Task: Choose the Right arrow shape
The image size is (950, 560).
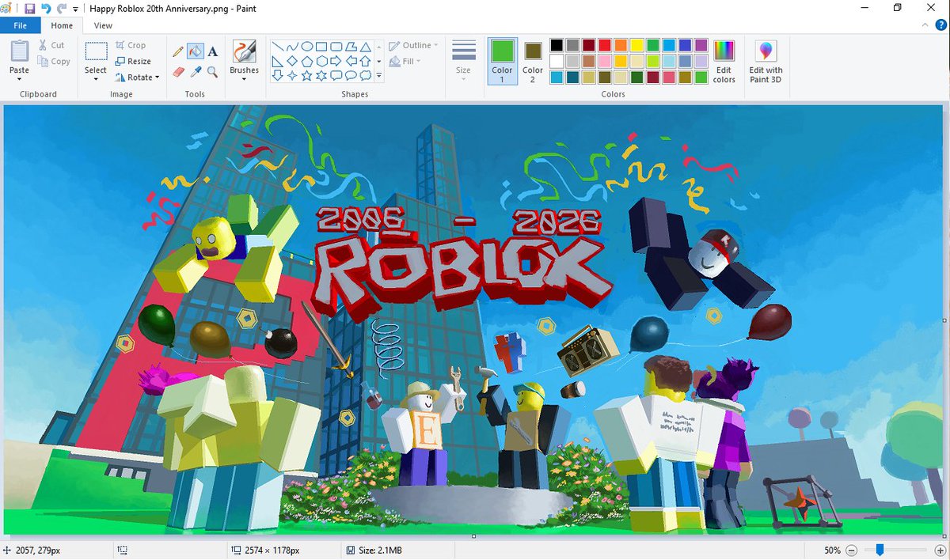Action: point(336,61)
